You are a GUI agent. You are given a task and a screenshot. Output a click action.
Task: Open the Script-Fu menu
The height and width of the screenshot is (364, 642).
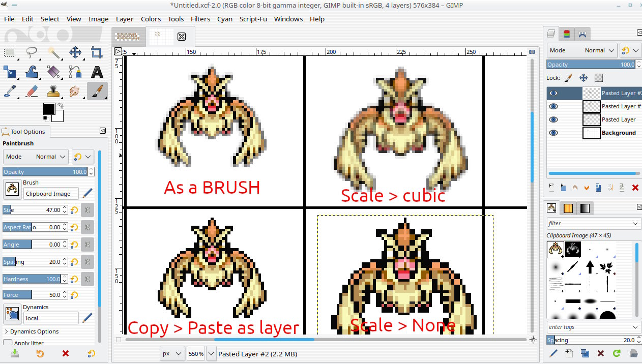point(253,19)
